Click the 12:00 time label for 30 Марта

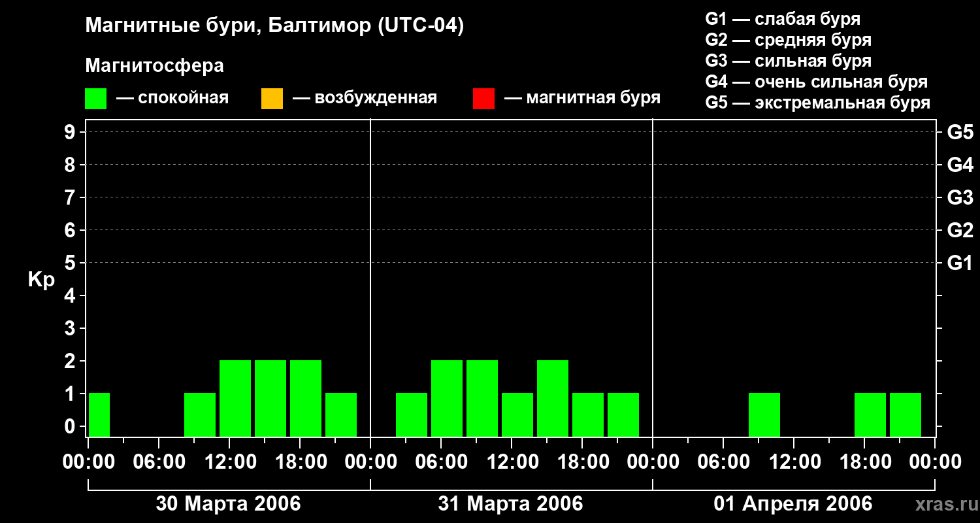[x=229, y=462]
